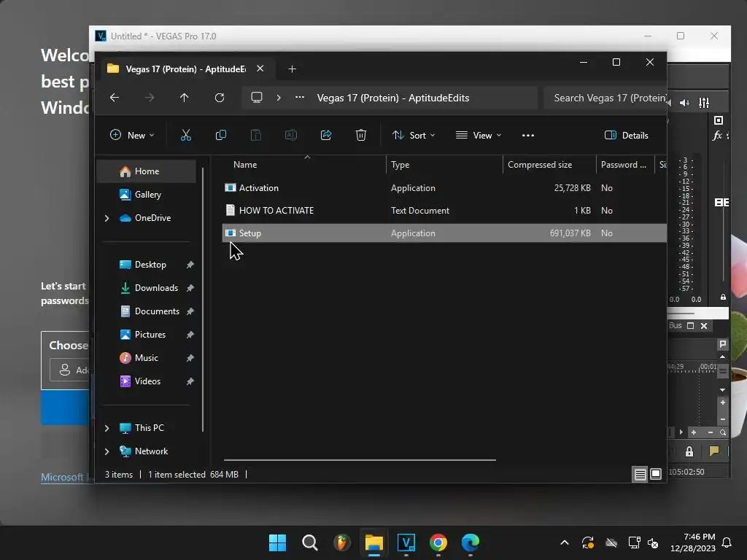Open the See more ellipsis menu

point(528,135)
